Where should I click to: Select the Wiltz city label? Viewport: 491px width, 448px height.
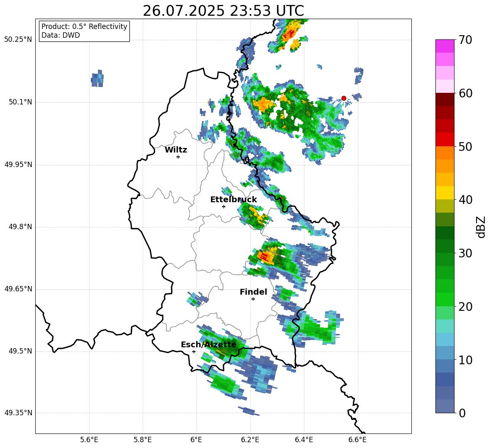tap(176, 150)
